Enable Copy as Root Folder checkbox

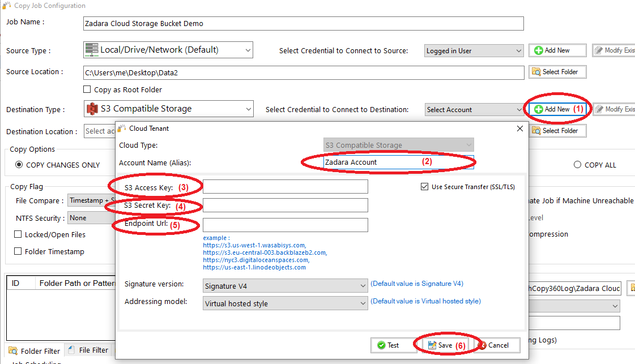[x=87, y=89]
